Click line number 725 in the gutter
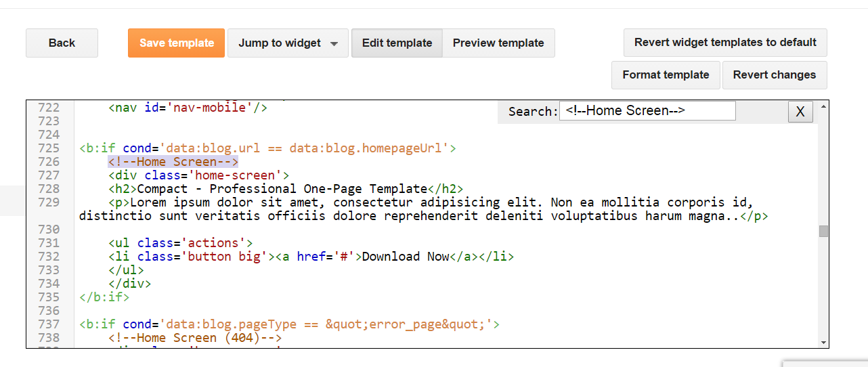This screenshot has height=367, width=868. pos(49,148)
